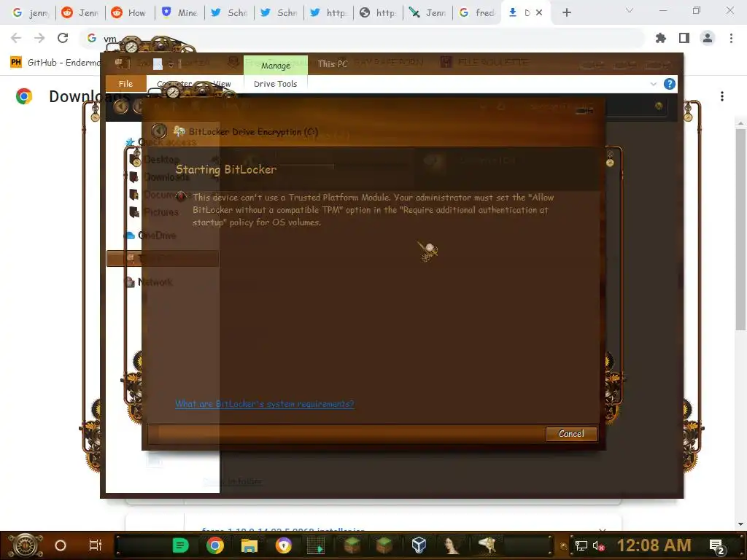Viewport: 747px width, 560px height.
Task: Select the Drive Tools tab
Action: click(275, 84)
